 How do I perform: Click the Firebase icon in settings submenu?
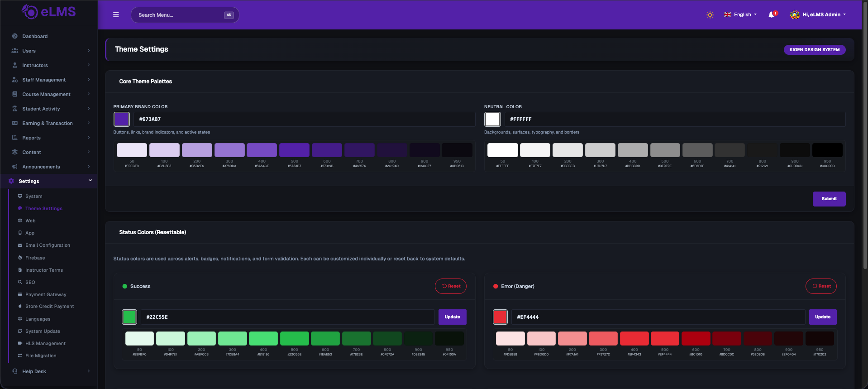click(x=20, y=258)
